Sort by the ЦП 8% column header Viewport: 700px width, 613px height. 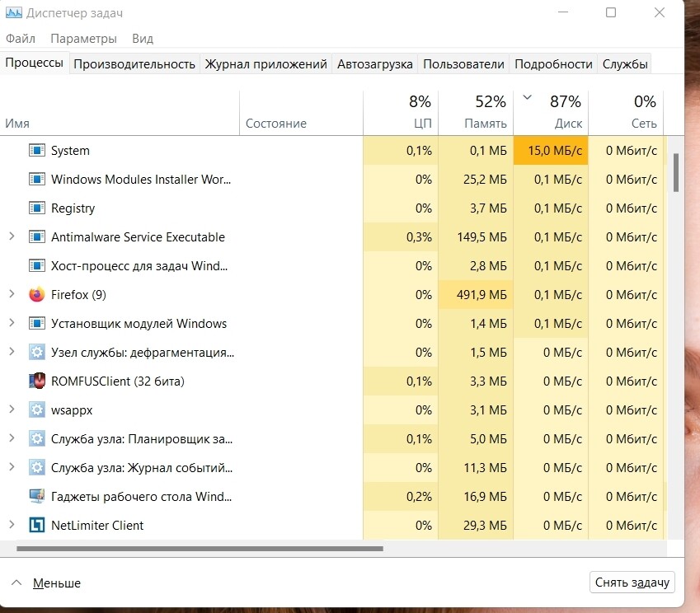tap(401, 113)
